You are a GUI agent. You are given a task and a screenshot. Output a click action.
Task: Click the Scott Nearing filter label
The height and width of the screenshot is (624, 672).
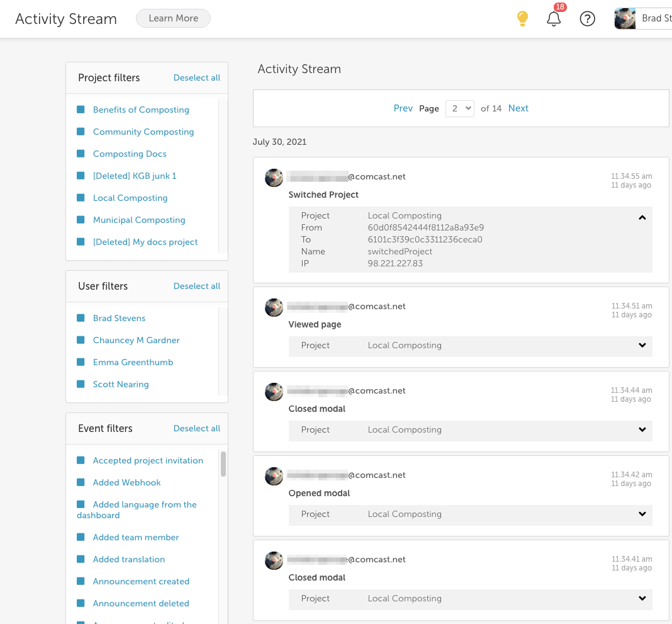(x=121, y=384)
